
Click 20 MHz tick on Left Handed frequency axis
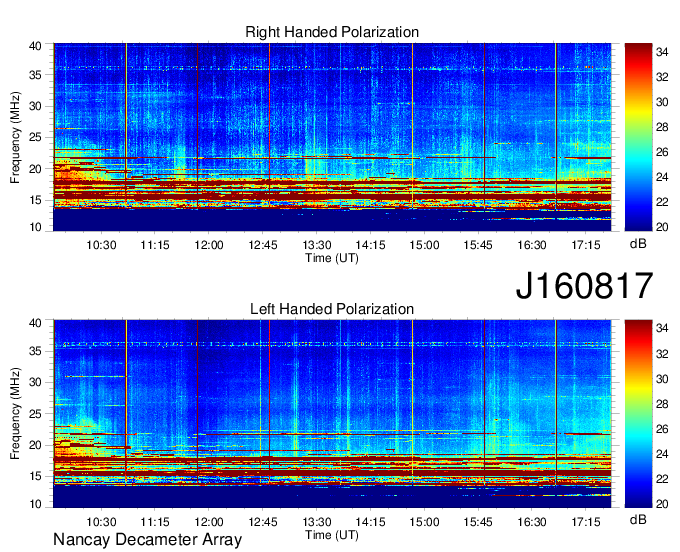[x=35, y=446]
